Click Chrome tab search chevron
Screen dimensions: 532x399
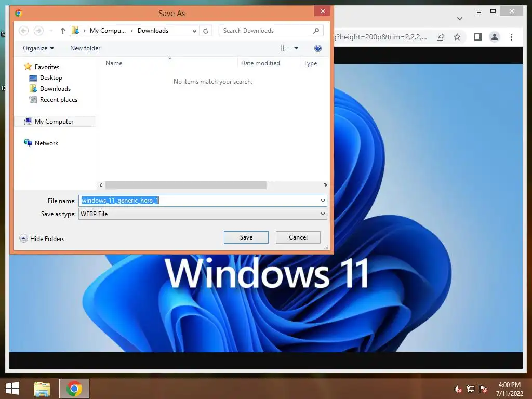tap(460, 19)
